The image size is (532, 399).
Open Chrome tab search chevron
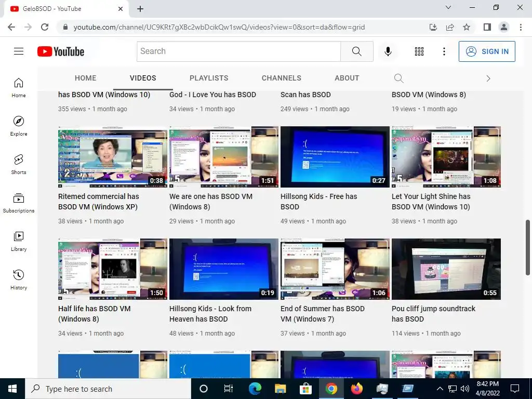(x=448, y=7)
